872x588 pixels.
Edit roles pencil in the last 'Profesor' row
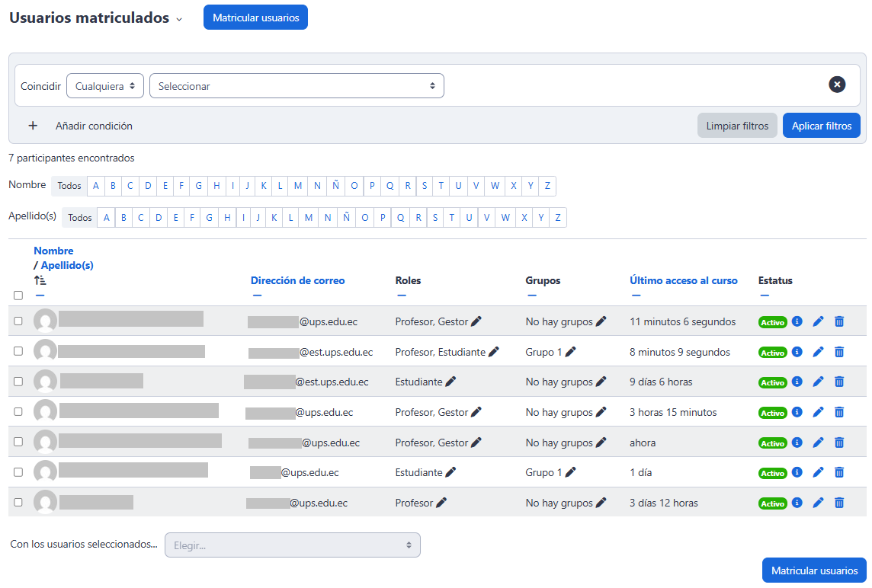pos(441,503)
